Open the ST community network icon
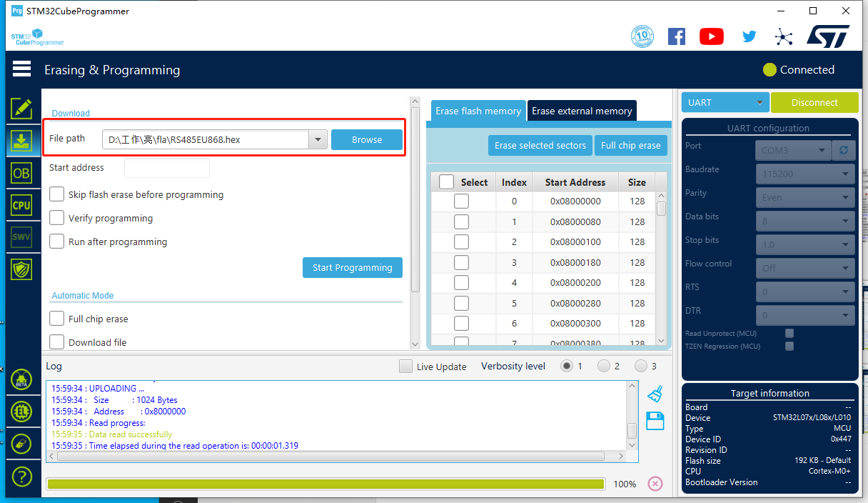The width and height of the screenshot is (868, 503). pos(784,37)
